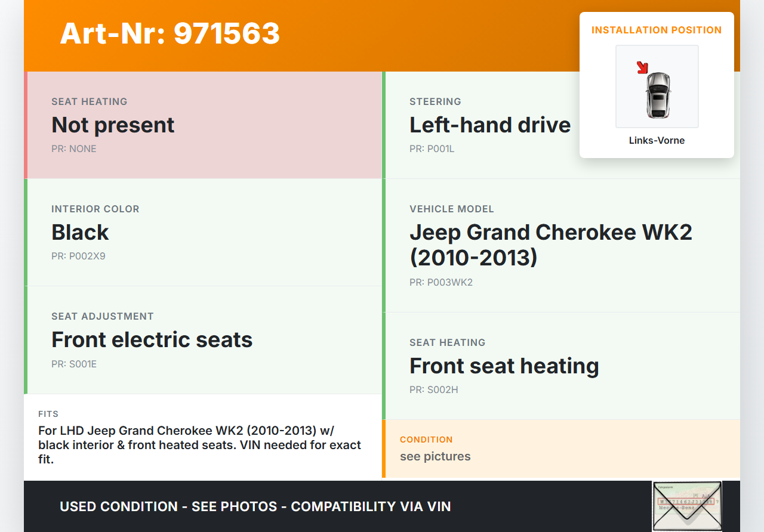Select the Black interior color value

coord(80,233)
